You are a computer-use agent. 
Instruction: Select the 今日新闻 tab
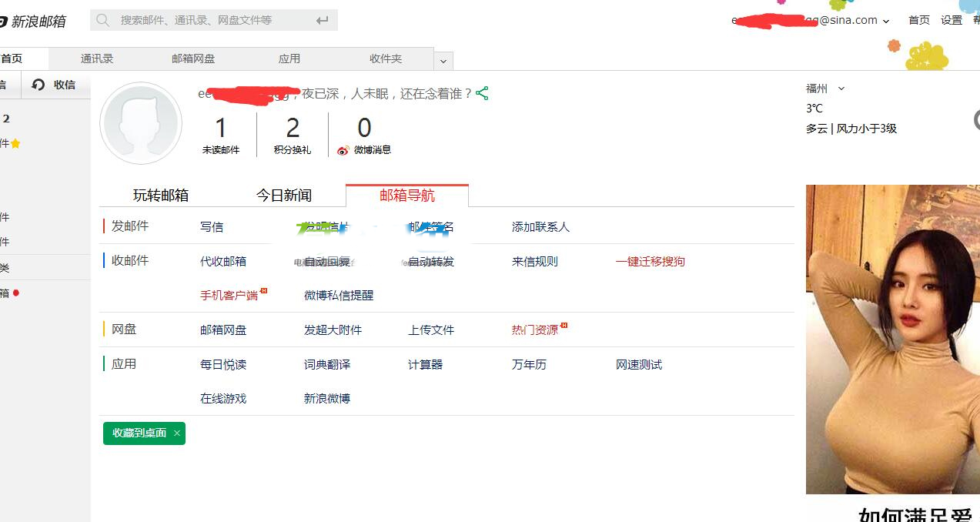click(x=284, y=196)
